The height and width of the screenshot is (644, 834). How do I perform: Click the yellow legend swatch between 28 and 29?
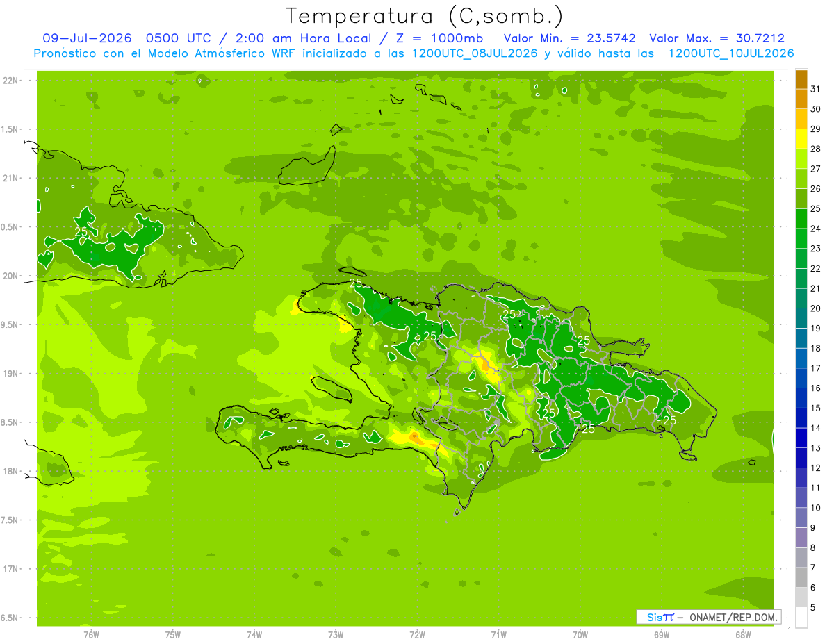(x=801, y=139)
